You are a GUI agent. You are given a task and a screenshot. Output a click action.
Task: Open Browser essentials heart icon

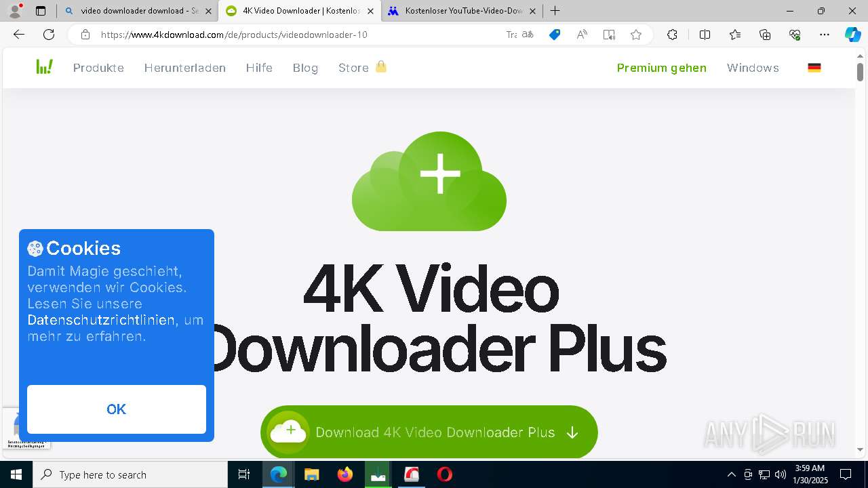click(795, 35)
